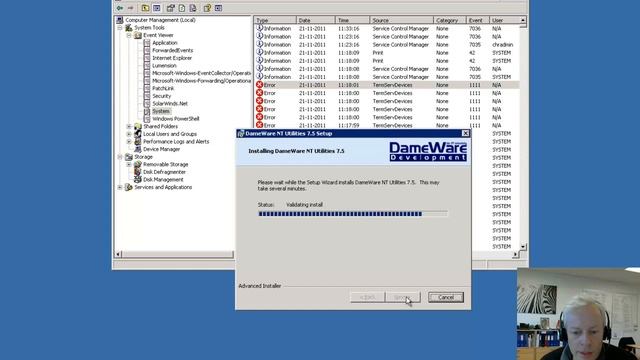This screenshot has width=640, height=360.
Task: Select the Microsoft-Windows-Forwarding/Operational log
Action: click(201, 81)
